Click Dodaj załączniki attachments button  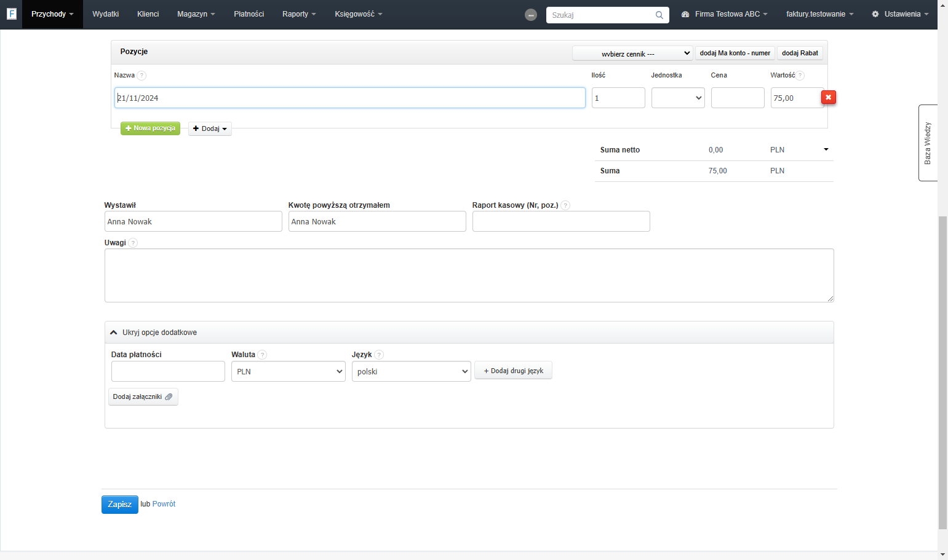[x=143, y=397]
